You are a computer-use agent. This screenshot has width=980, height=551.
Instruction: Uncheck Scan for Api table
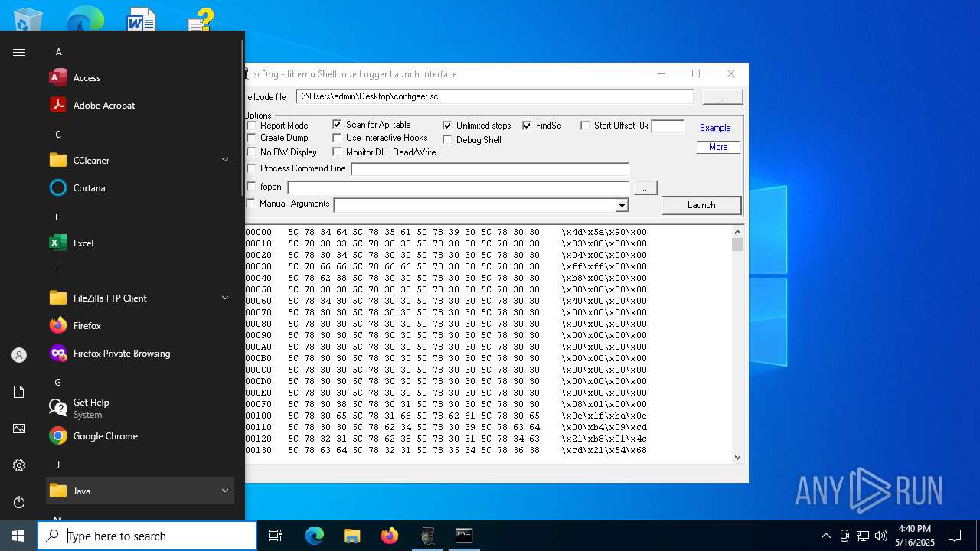[x=337, y=124]
